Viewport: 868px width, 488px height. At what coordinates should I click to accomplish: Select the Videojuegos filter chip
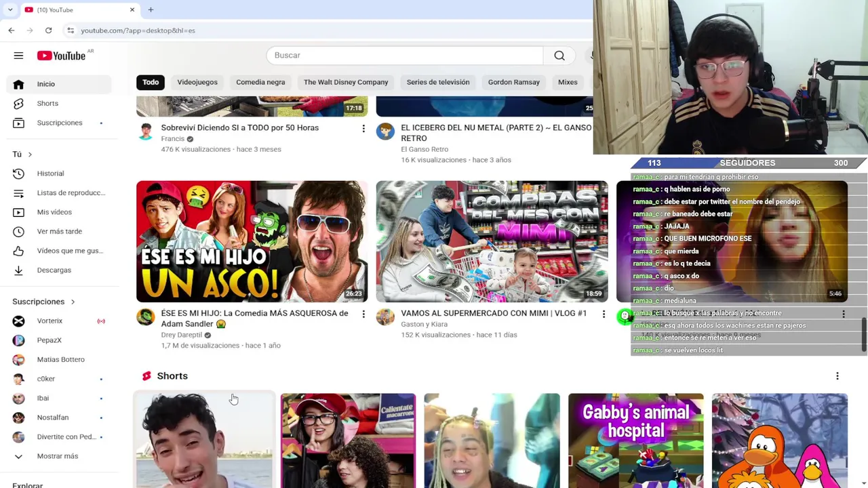pyautogui.click(x=197, y=82)
